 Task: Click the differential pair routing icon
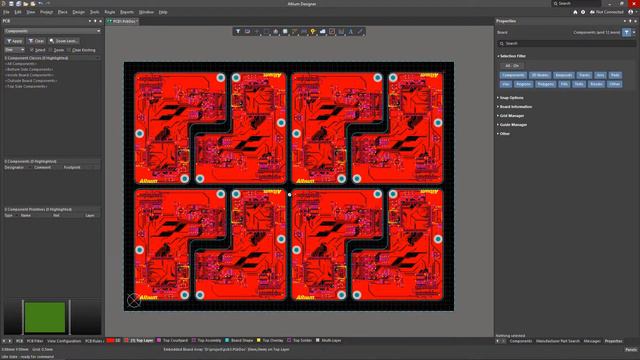tap(304, 31)
